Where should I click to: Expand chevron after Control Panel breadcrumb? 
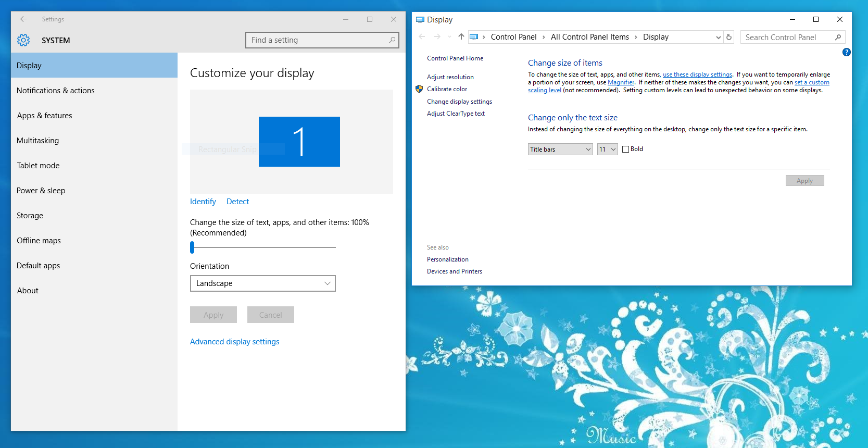544,37
